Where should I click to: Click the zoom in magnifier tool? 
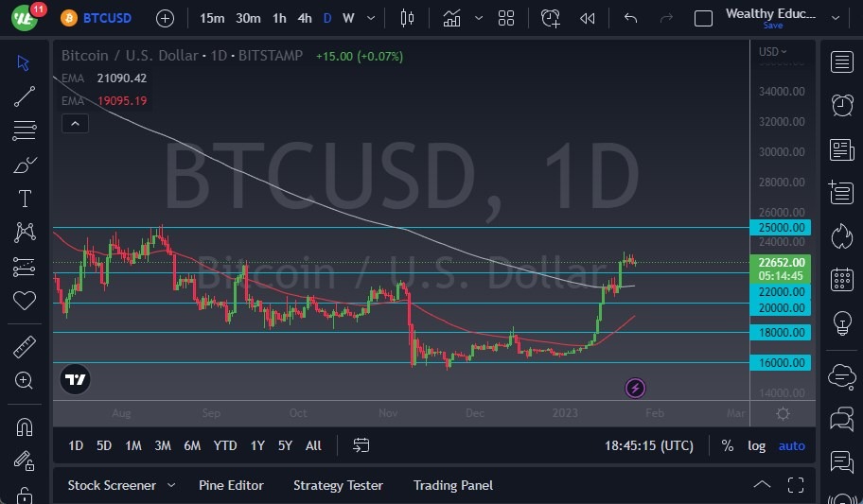(x=25, y=380)
